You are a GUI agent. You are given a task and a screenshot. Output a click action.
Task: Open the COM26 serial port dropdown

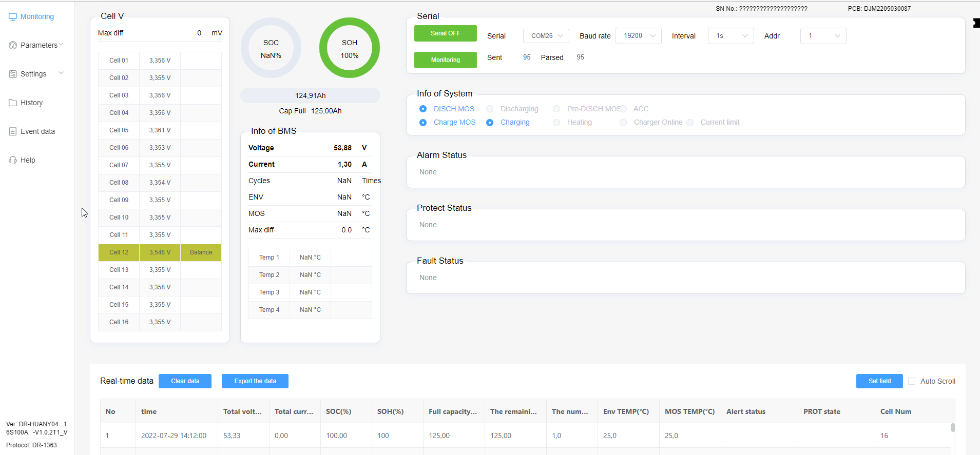click(x=546, y=36)
